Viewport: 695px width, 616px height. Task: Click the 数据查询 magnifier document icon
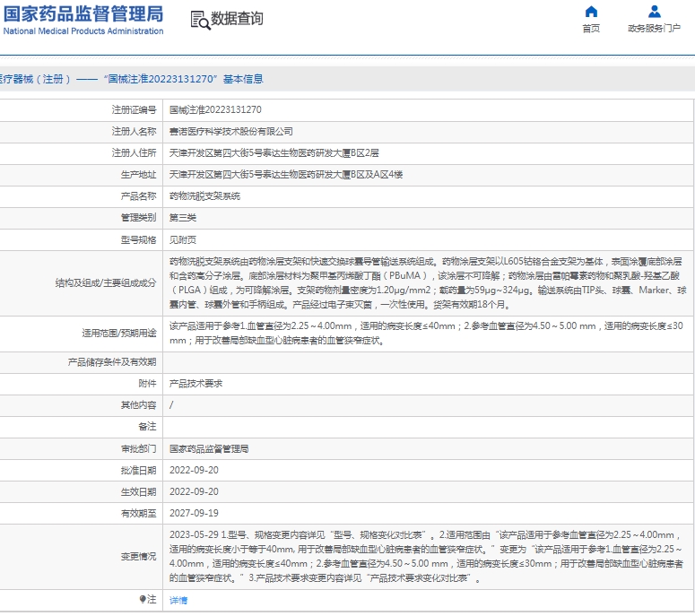click(200, 21)
